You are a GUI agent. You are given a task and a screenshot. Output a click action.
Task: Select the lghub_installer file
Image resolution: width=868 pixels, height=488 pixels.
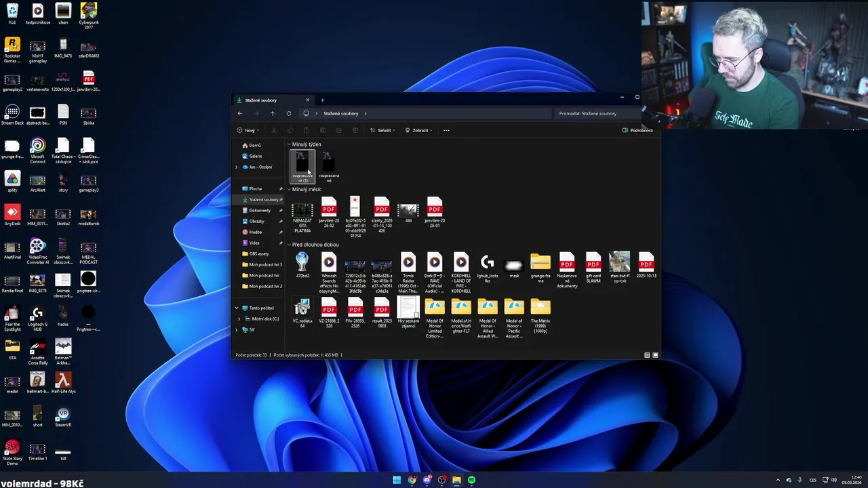pos(488,268)
